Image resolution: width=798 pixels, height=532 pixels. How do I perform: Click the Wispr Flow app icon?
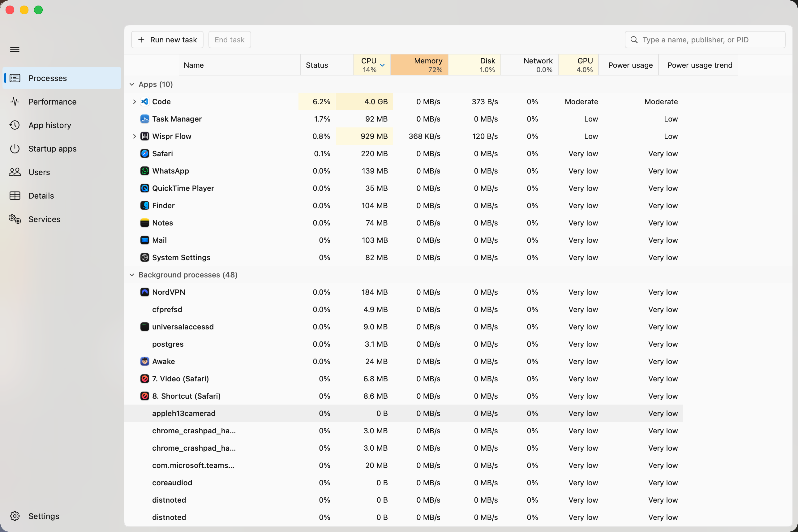coord(144,136)
